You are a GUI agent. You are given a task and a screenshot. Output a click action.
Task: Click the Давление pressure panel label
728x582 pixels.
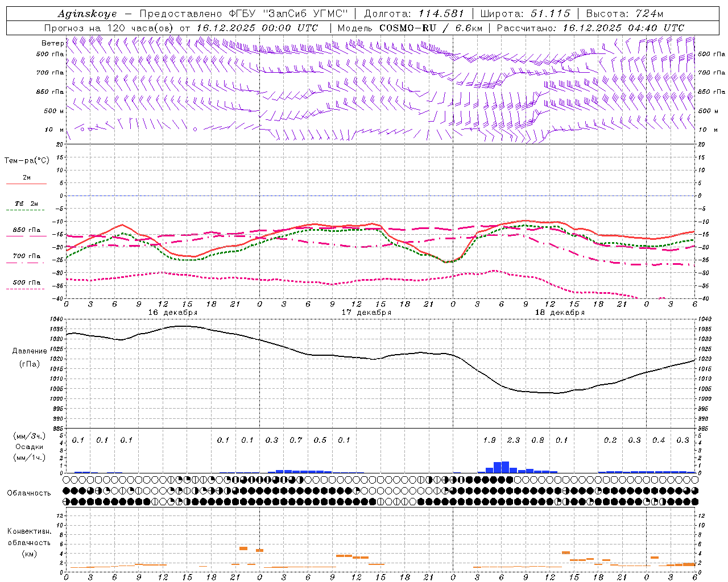(x=29, y=351)
